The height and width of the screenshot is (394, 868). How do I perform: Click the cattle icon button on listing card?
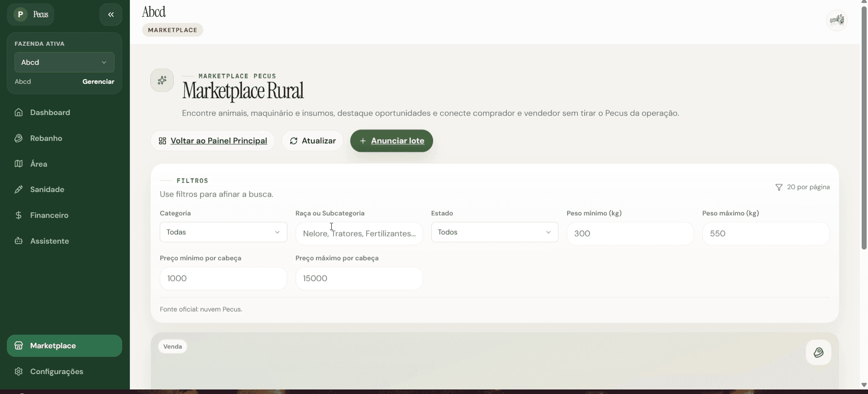[x=819, y=352]
